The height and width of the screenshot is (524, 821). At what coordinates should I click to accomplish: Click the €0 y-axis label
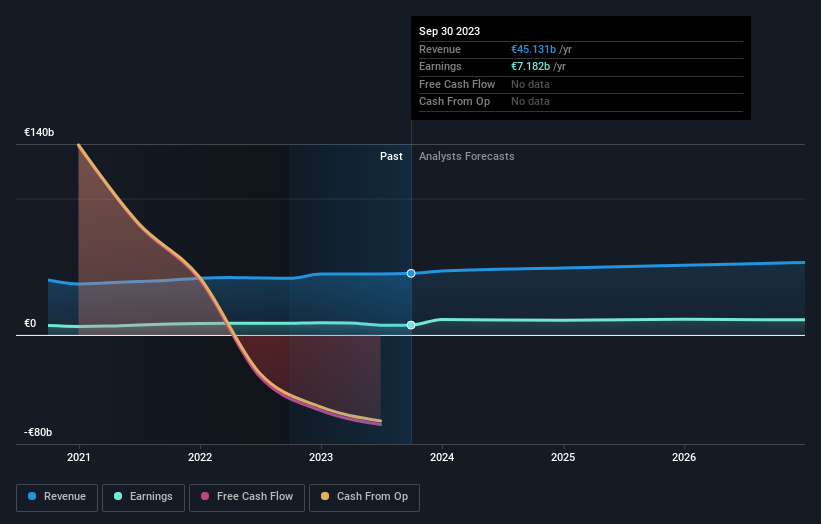click(30, 324)
